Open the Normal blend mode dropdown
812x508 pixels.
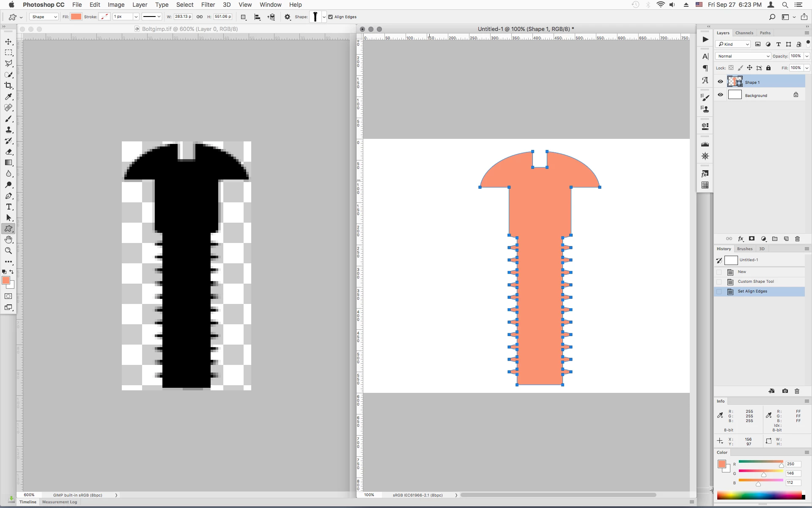743,56
